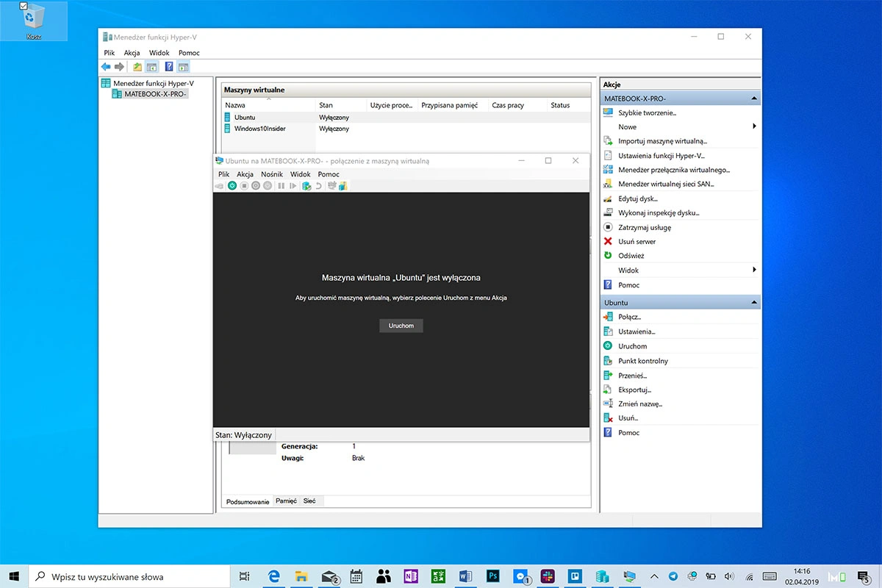Click the Czas pracy column header
The height and width of the screenshot is (588, 882).
518,105
